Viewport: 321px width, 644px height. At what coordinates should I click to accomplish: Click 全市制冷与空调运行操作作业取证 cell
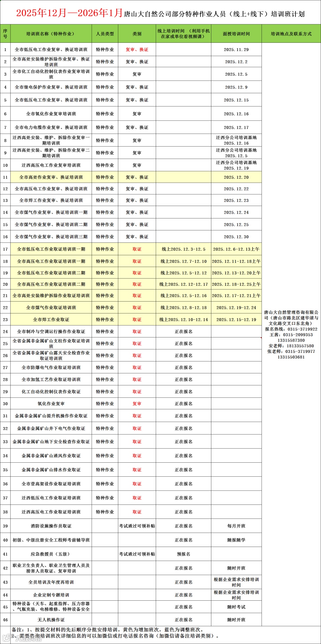(x=51, y=331)
